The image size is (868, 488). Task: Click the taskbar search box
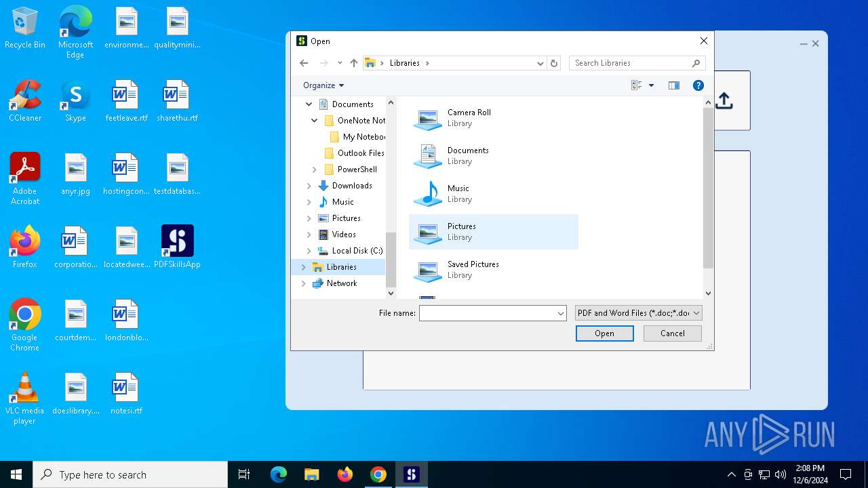pyautogui.click(x=130, y=474)
